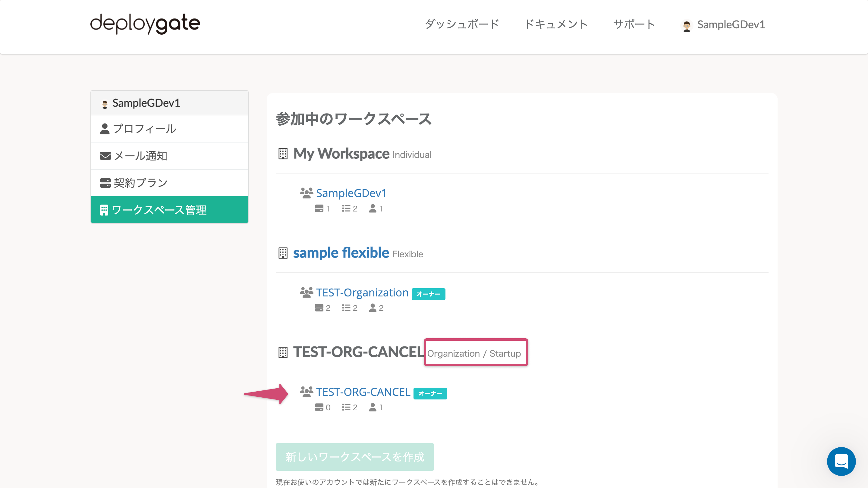
Task: Open the Intercom chat bubble
Action: tap(841, 461)
